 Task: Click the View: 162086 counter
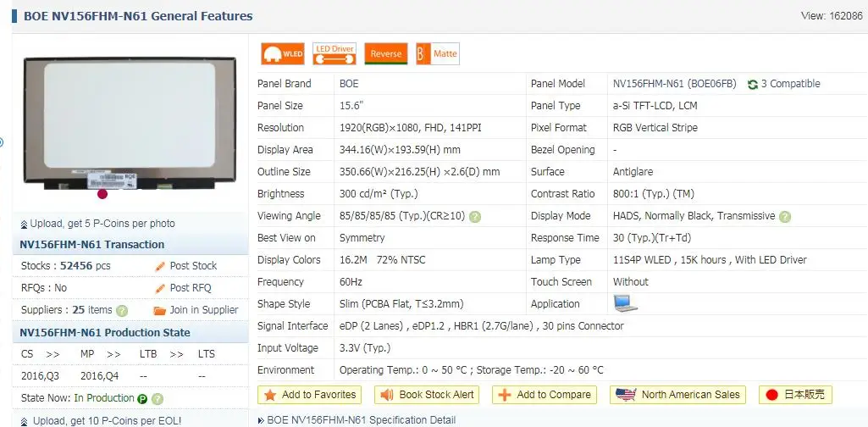pyautogui.click(x=832, y=15)
